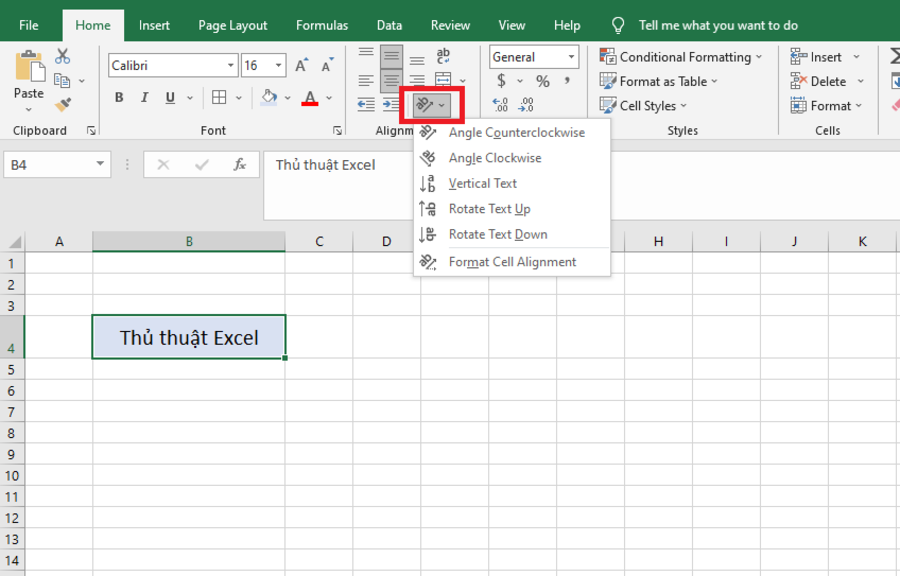Image resolution: width=900 pixels, height=576 pixels.
Task: Open Conditional Formatting menu
Action: pyautogui.click(x=681, y=57)
